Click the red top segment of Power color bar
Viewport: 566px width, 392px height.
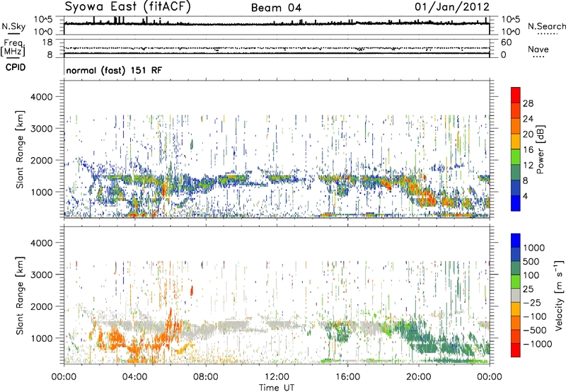516,95
